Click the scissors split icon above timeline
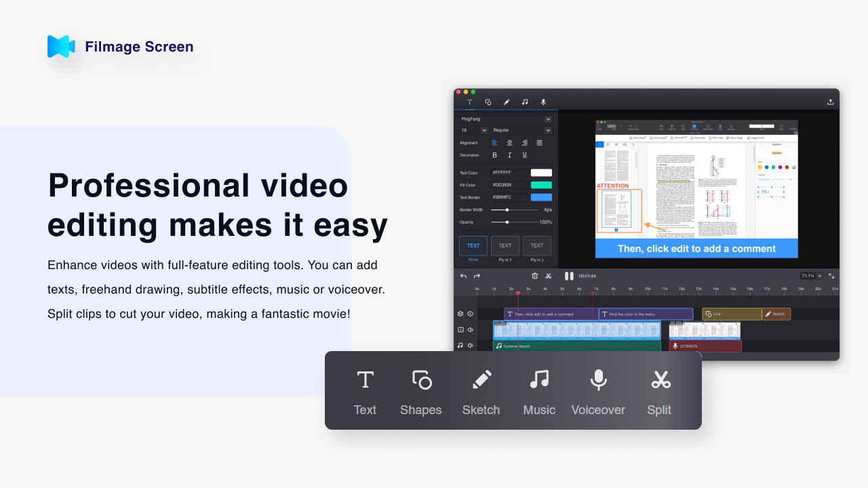 [549, 276]
